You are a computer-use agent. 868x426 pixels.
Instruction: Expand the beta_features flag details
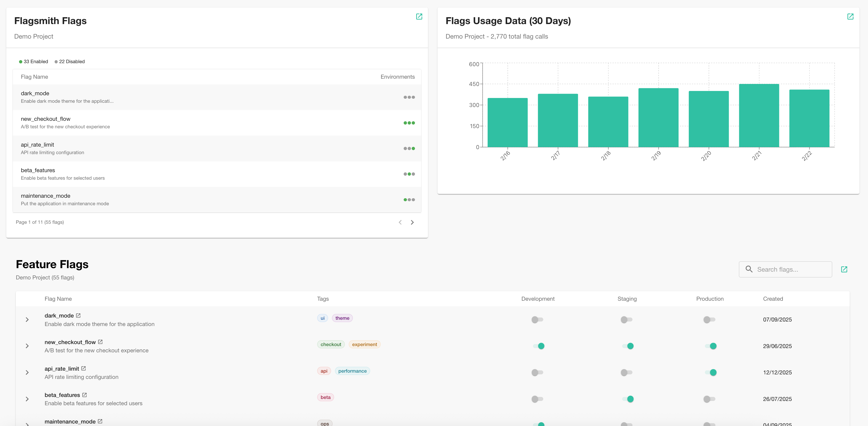(27, 399)
